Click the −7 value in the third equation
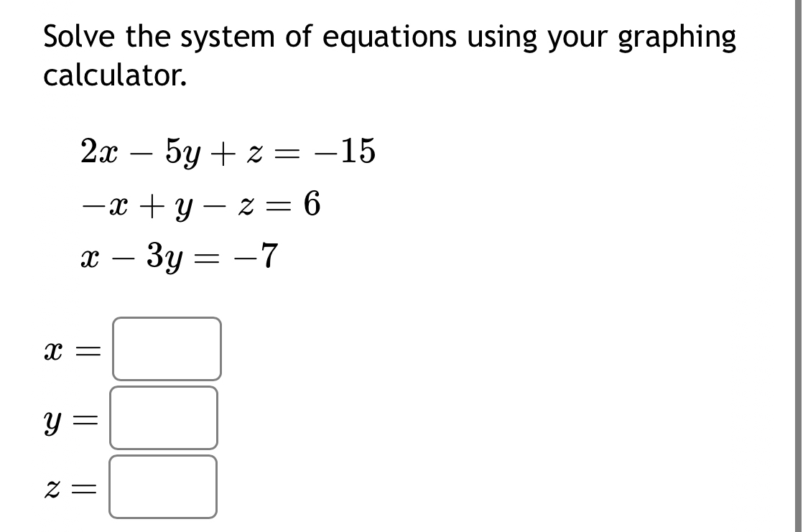This screenshot has width=808, height=532. click(x=257, y=256)
